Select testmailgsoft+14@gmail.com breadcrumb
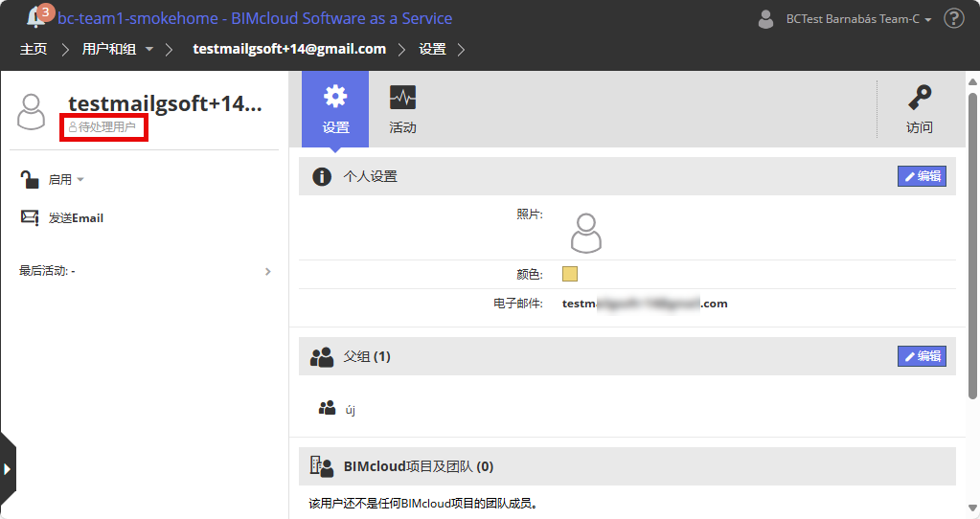980x519 pixels. coord(289,50)
